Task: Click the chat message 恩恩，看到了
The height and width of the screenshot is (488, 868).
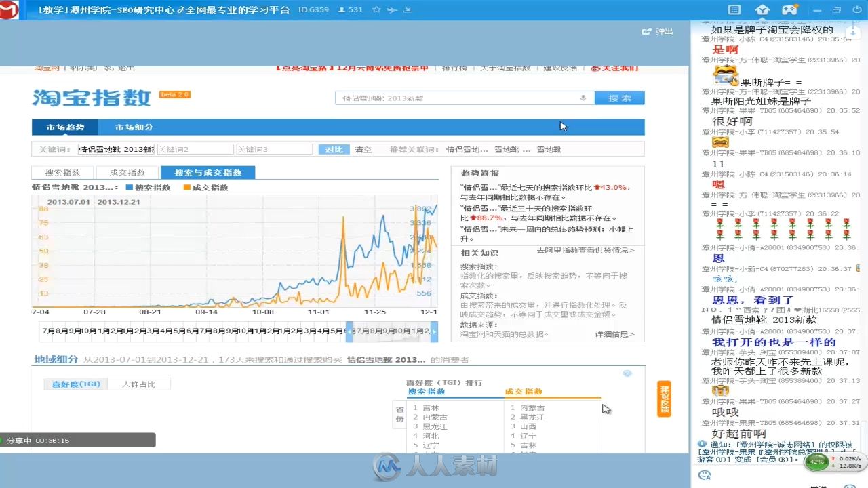Action: [753, 300]
